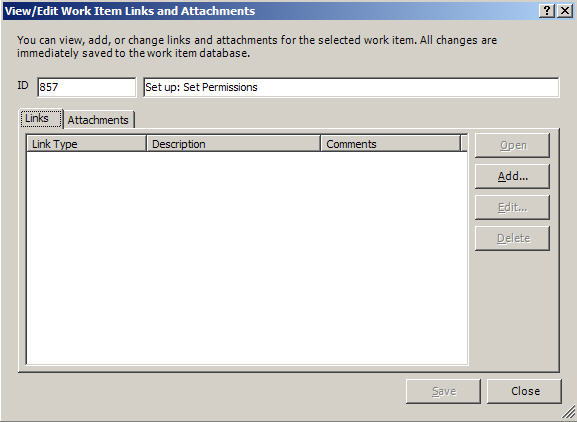Click the Close button at bottom

click(524, 391)
